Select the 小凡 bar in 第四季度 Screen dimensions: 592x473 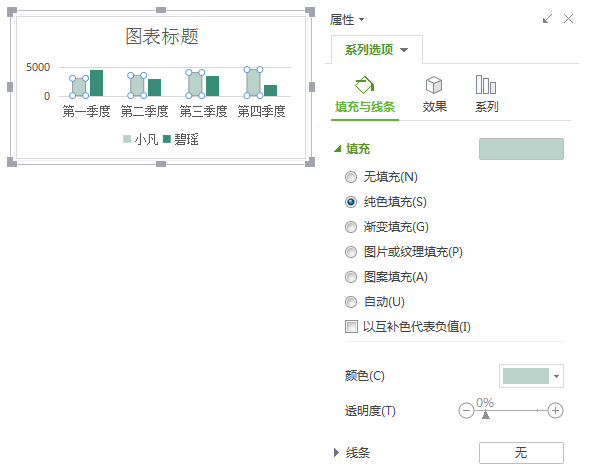[x=253, y=83]
